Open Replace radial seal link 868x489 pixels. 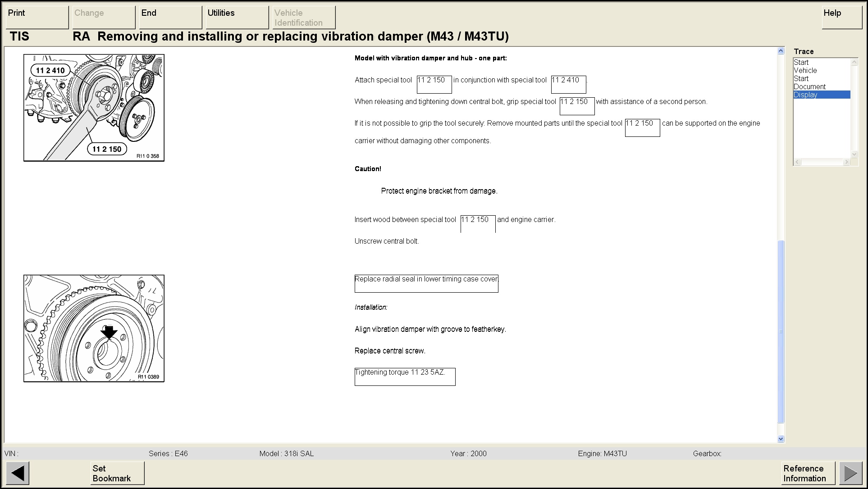426,279
